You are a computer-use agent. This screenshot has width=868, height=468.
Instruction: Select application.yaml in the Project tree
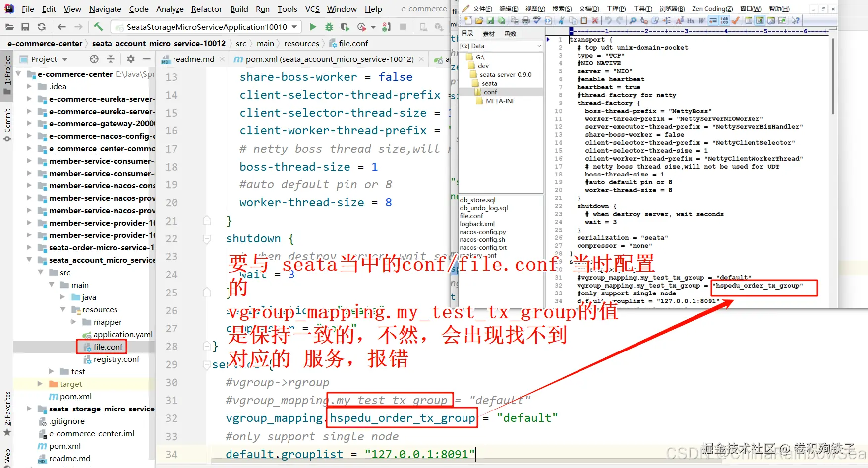pyautogui.click(x=123, y=334)
